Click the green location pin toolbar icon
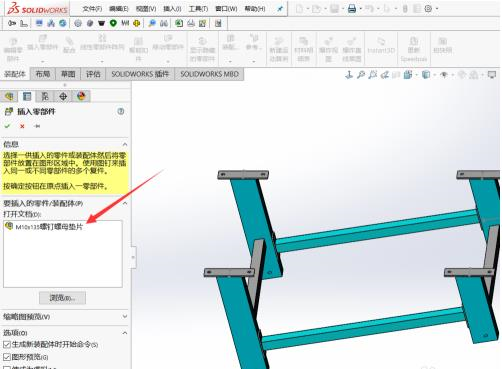 pyautogui.click(x=113, y=23)
